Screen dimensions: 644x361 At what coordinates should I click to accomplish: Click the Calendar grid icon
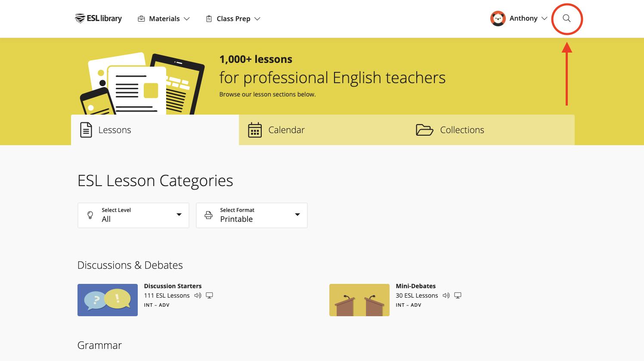(x=255, y=130)
